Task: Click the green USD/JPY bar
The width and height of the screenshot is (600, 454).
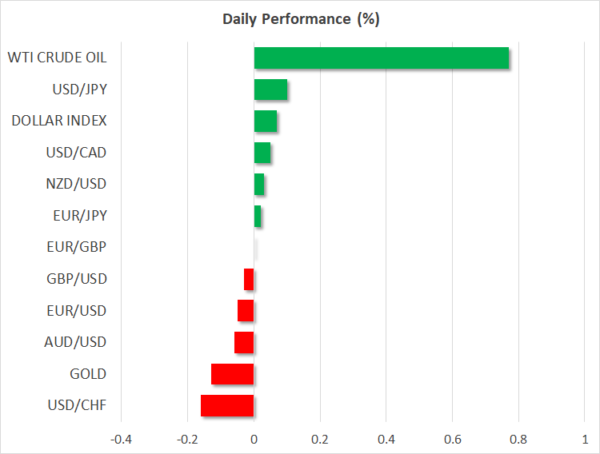Action: pos(271,90)
